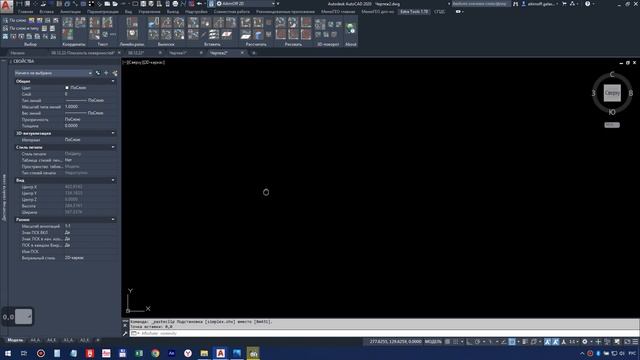Open the Windows Start menu
This screenshot has height=360, width=640.
click(x=8, y=353)
